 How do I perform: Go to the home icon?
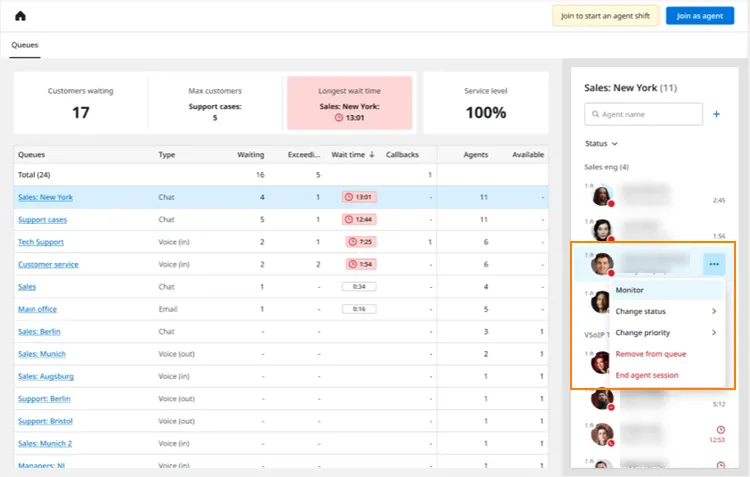(x=20, y=16)
